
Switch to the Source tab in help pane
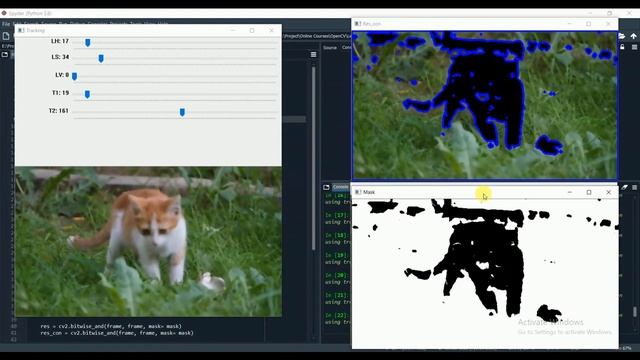(x=330, y=48)
